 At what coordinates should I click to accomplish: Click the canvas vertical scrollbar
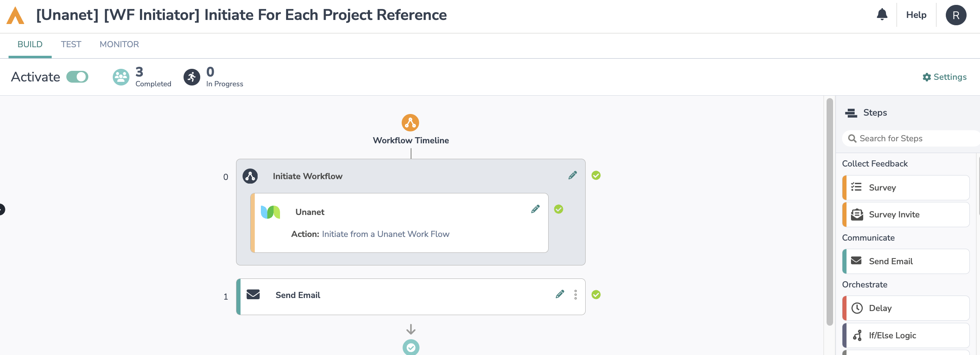pyautogui.click(x=830, y=212)
